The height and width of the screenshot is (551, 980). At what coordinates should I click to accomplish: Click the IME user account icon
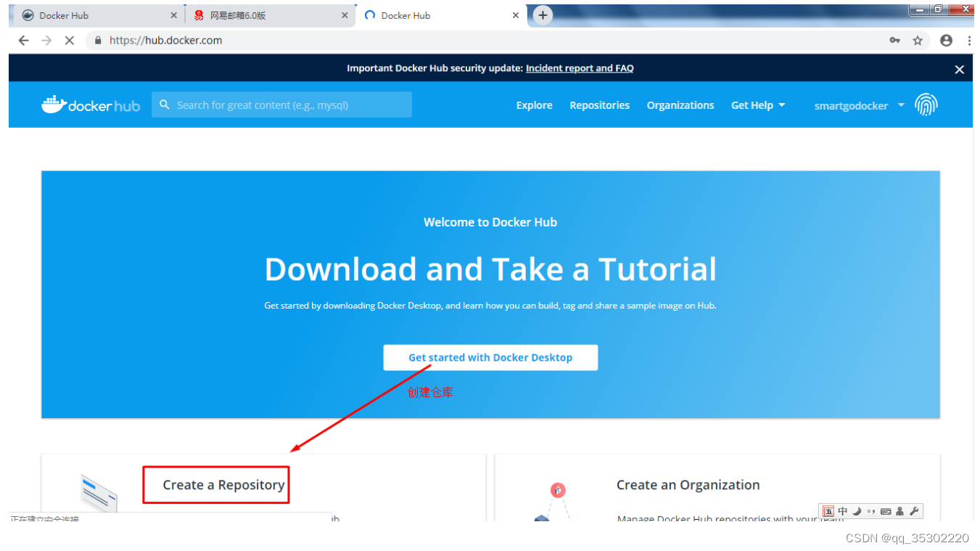pos(899,511)
